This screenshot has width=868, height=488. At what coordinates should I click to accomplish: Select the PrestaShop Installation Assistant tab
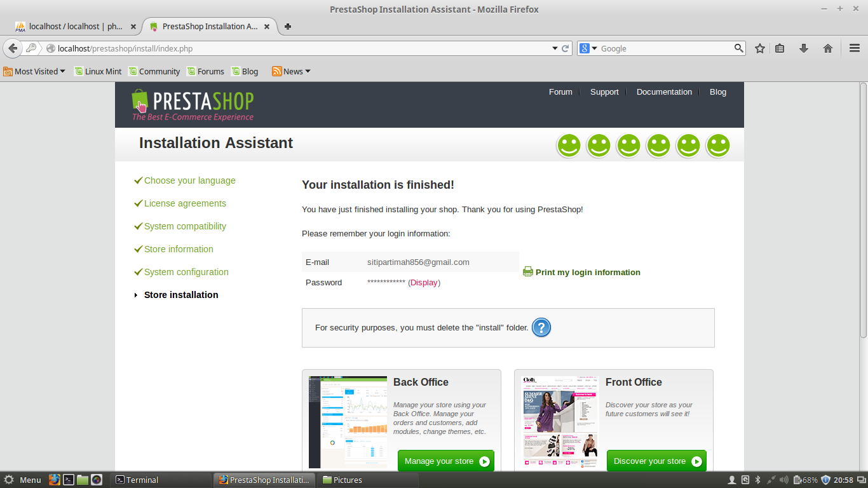(x=209, y=27)
